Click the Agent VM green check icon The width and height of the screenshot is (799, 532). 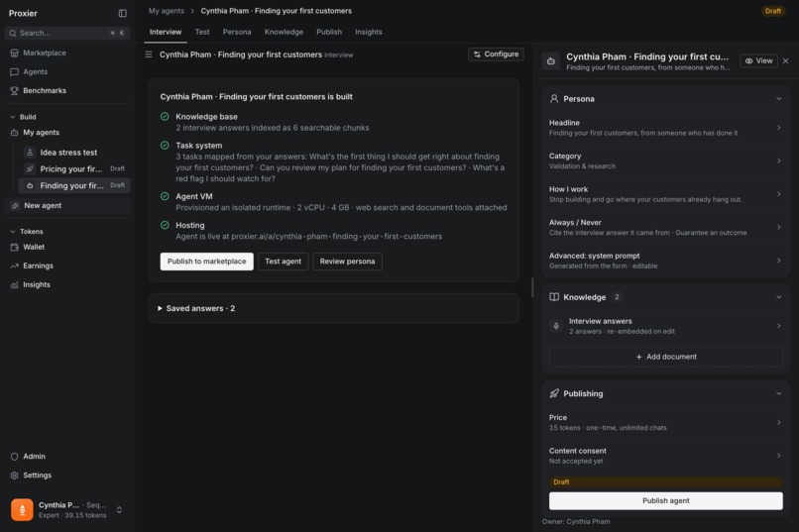[165, 196]
